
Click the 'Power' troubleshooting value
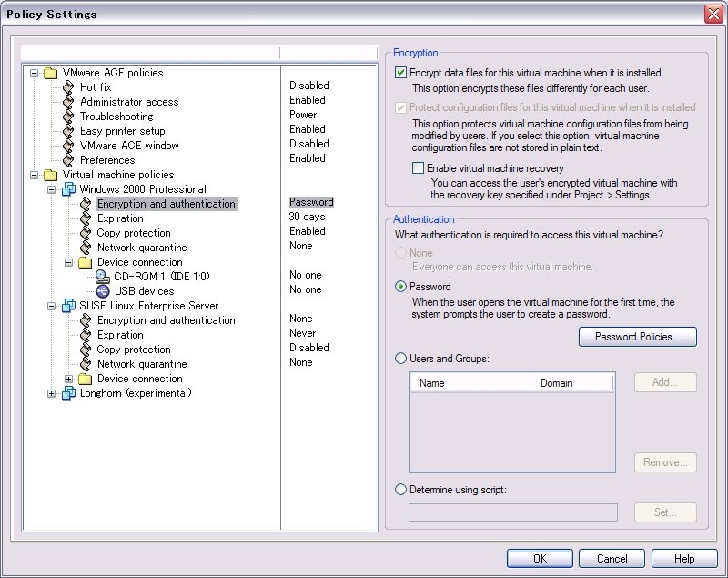click(x=303, y=114)
